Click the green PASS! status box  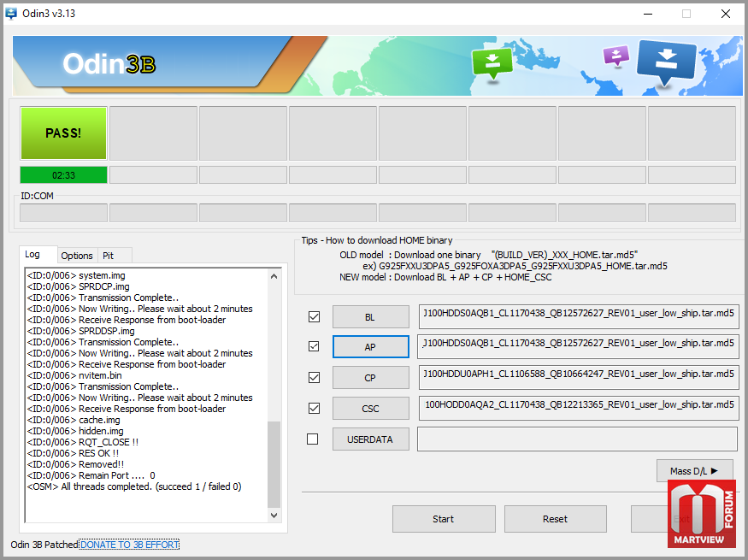pyautogui.click(x=63, y=133)
